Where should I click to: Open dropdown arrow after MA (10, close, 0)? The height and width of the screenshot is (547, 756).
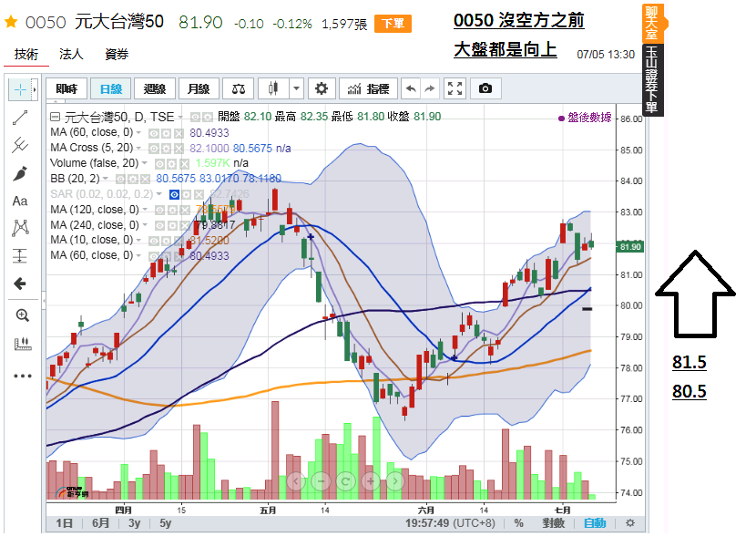138,240
